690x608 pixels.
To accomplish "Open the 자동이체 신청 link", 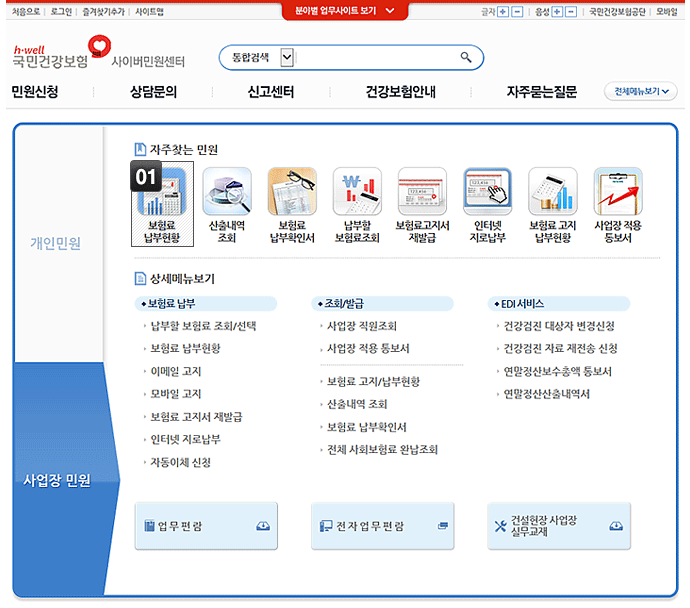I will tap(180, 462).
